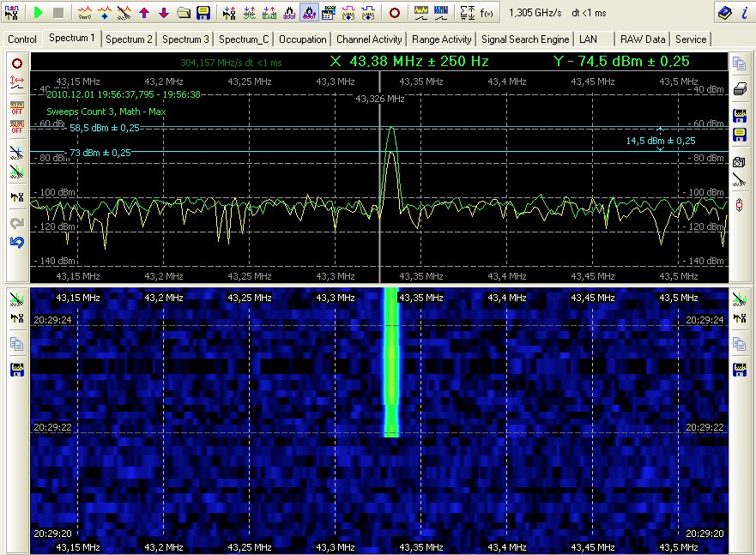Switch to the Control tab
The image size is (756, 555).
click(22, 39)
